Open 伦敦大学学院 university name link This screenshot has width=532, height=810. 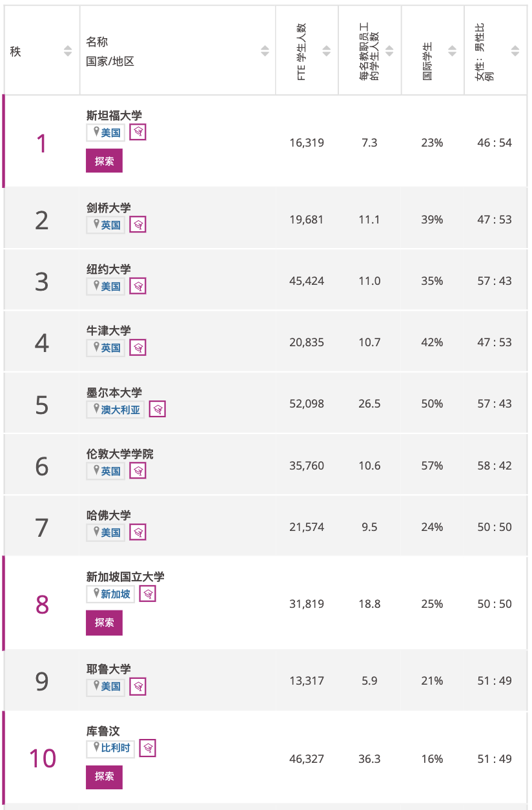coord(120,454)
